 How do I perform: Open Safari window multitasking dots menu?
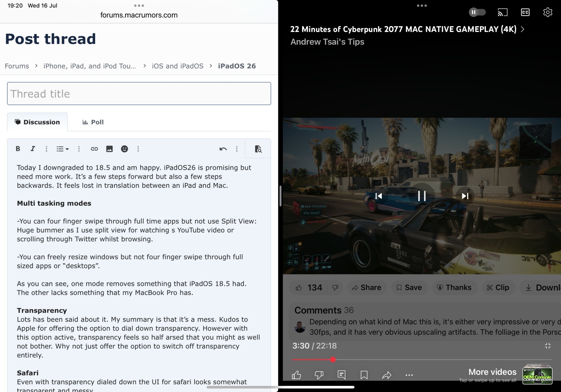tap(139, 6)
